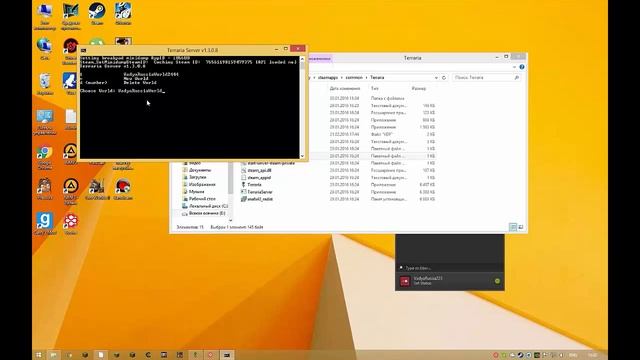Open File Explorer from the taskbar
This screenshot has width=640, height=360.
53,355
